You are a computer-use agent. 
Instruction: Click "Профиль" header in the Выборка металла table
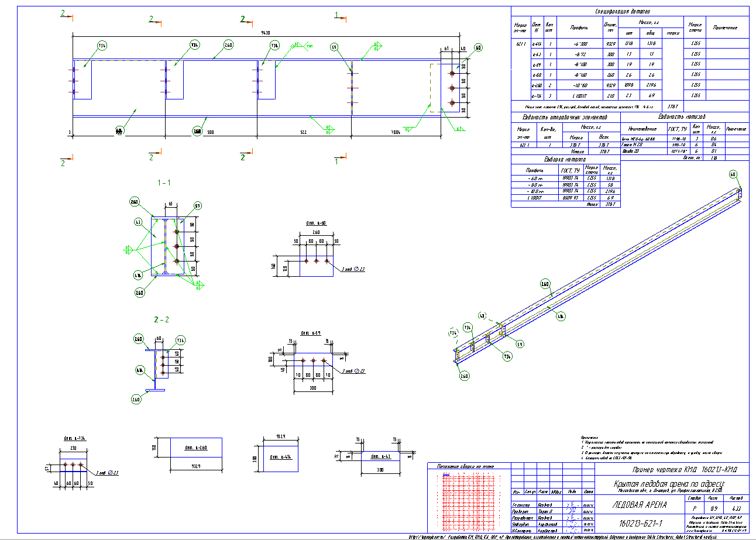[x=535, y=170]
